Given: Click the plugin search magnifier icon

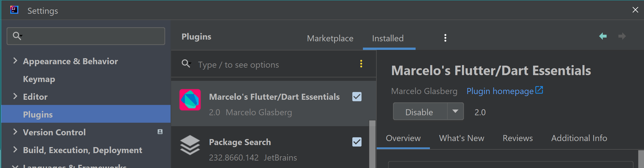Looking at the screenshot, I should tap(186, 63).
